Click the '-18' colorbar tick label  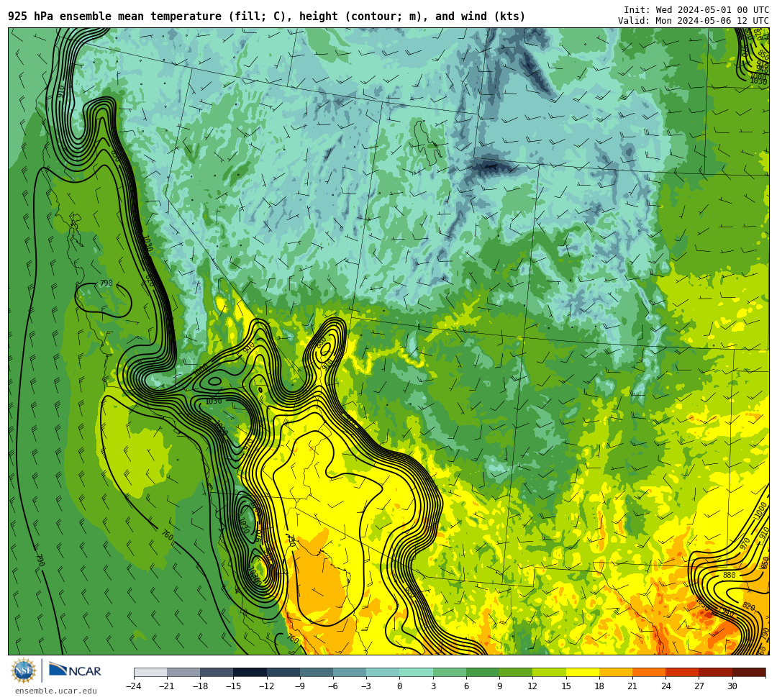tap(200, 686)
